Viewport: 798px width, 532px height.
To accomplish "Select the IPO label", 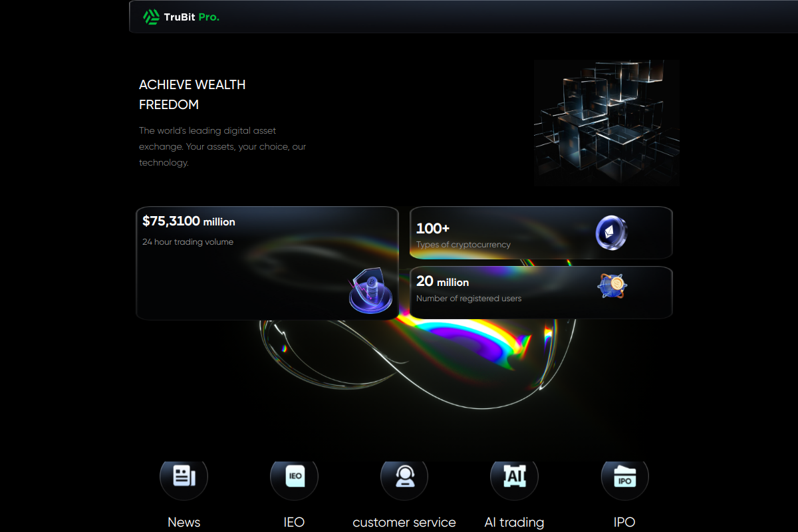I will pos(624,522).
